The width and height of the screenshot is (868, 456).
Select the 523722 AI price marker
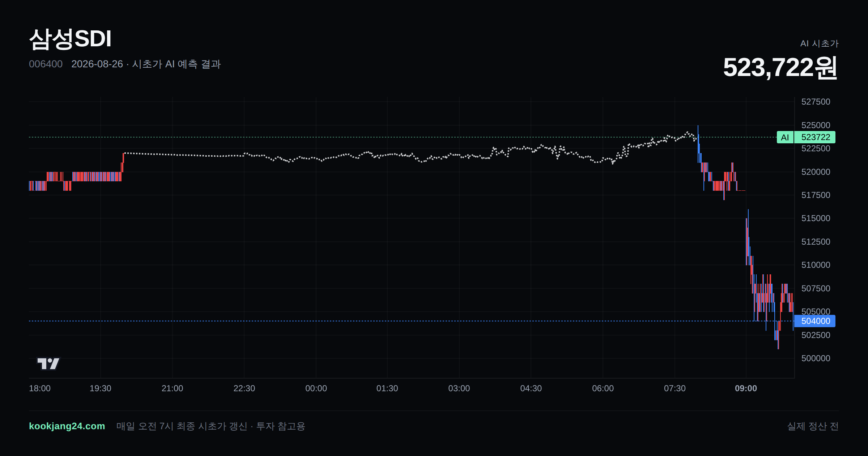pyautogui.click(x=816, y=137)
